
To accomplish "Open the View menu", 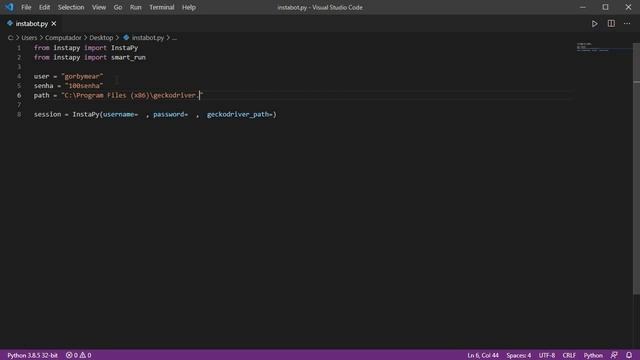I will 98,7.
